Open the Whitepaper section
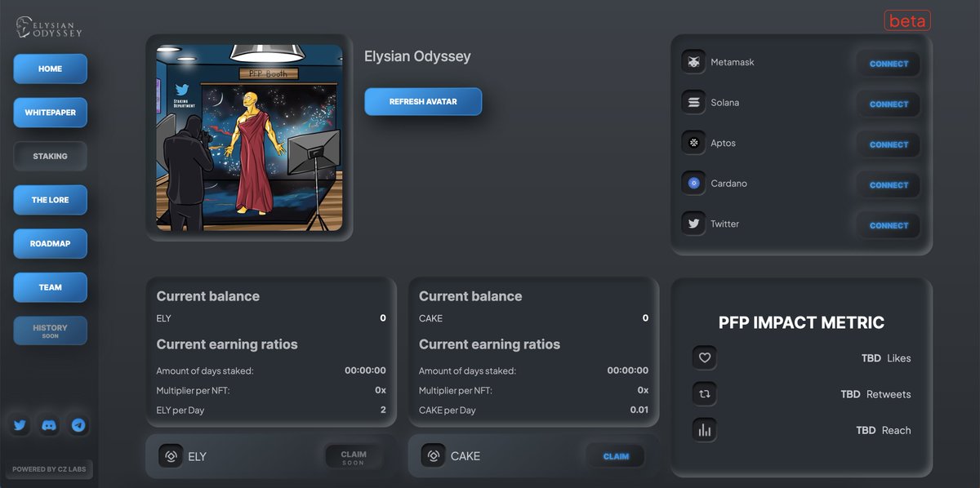This screenshot has height=488, width=980. 50,113
